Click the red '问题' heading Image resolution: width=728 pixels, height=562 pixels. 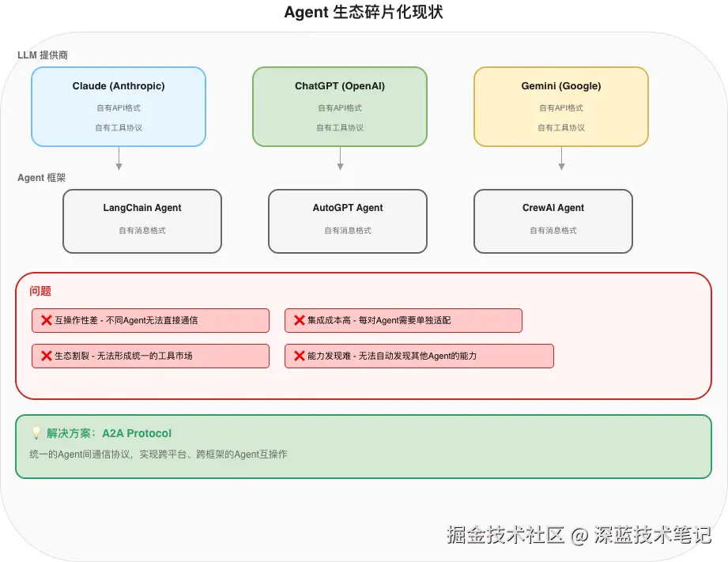(40, 291)
